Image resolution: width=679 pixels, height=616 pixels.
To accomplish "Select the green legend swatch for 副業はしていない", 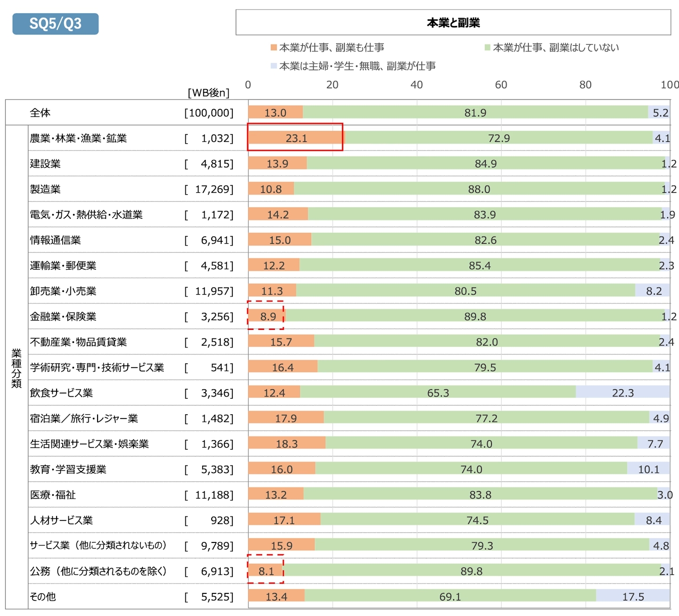I will pos(488,48).
